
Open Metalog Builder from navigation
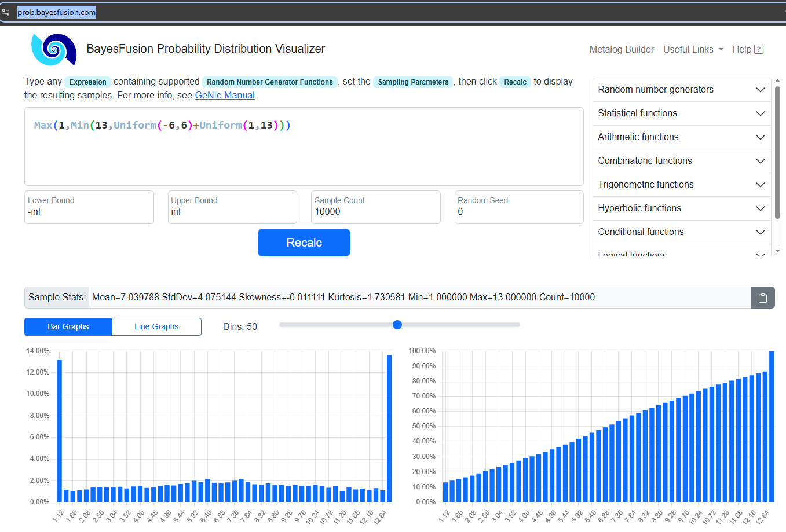pos(622,50)
